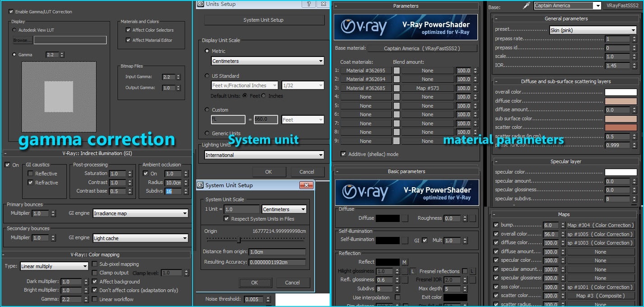Choose the Generic Units radio button
This screenshot has width=644, height=307.
pyautogui.click(x=207, y=133)
